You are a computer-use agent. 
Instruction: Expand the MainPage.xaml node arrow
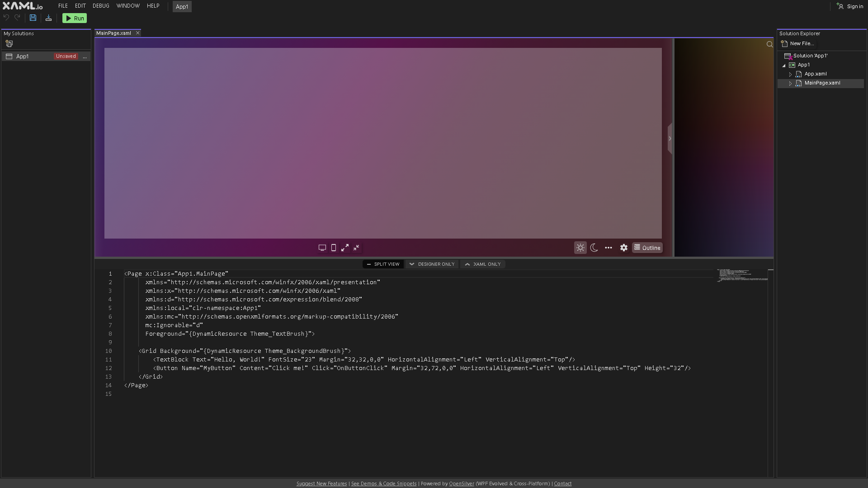tap(790, 84)
